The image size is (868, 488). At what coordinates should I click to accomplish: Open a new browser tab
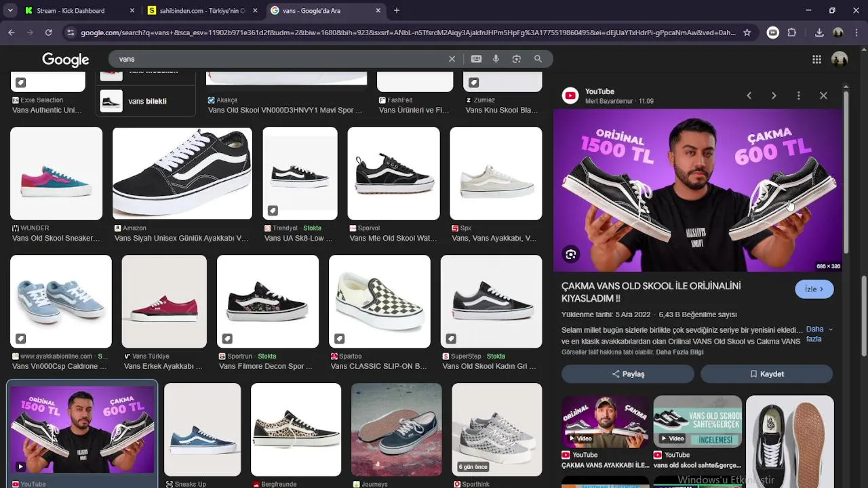[x=397, y=10]
